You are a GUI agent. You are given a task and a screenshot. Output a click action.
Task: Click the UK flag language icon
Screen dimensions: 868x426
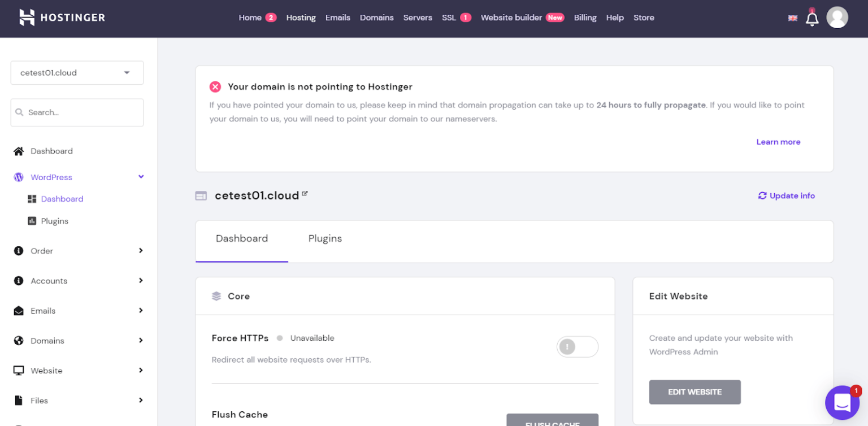tap(793, 18)
